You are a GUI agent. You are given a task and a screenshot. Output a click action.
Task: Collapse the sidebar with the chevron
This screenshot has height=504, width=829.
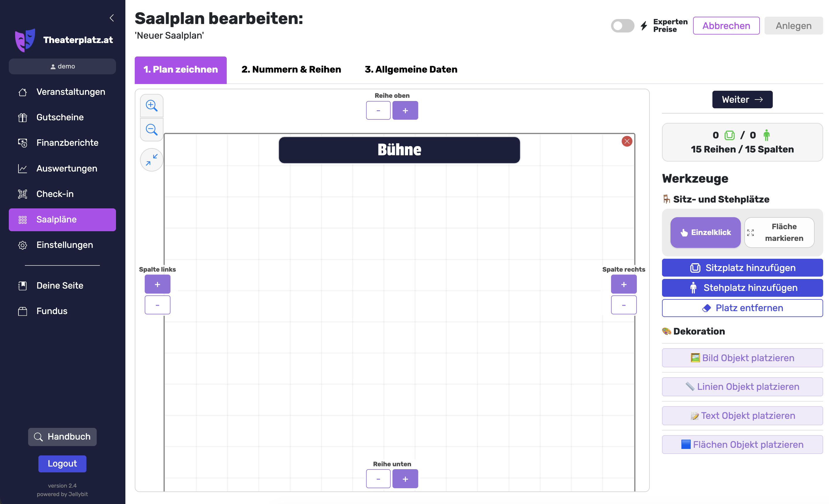(x=112, y=18)
